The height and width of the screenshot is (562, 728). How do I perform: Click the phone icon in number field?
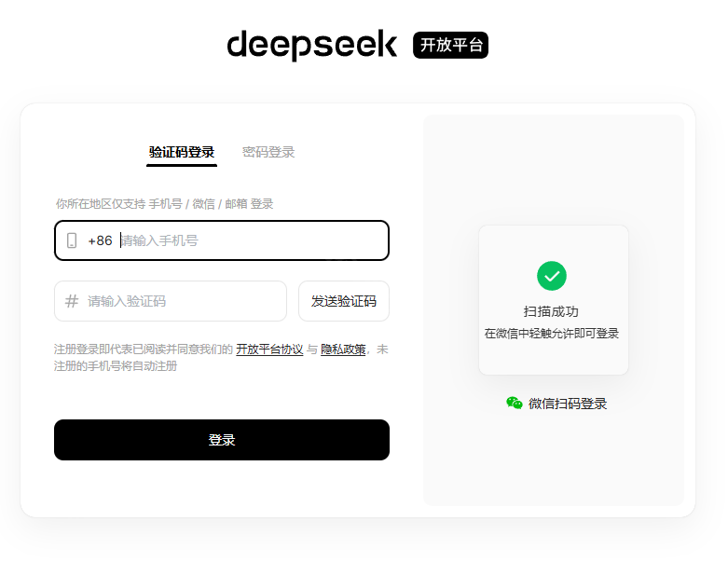tap(72, 240)
